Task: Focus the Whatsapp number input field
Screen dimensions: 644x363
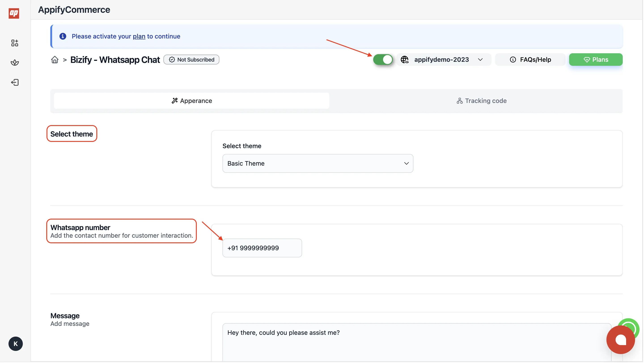Action: (x=262, y=248)
